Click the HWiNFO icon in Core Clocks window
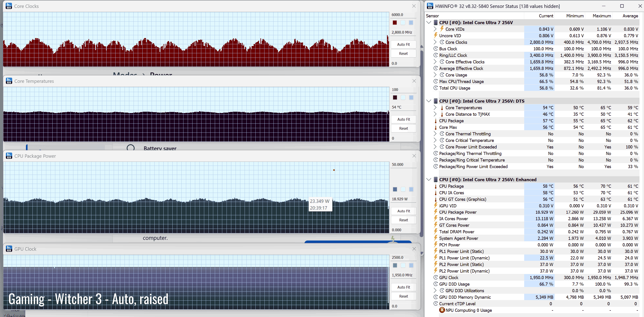Viewport: 644px width, 317px height. point(9,6)
